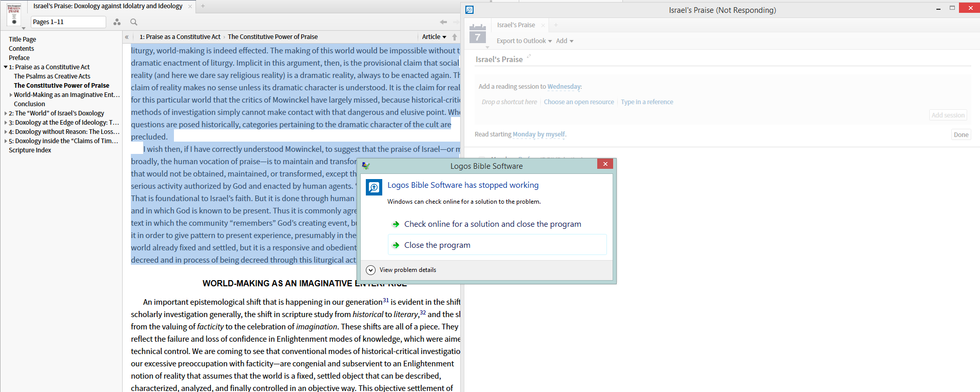Viewport: 980px width, 392px height.
Task: Expand chapter 3: Doxology at the Edge of Ideology
Action: [x=6, y=123]
